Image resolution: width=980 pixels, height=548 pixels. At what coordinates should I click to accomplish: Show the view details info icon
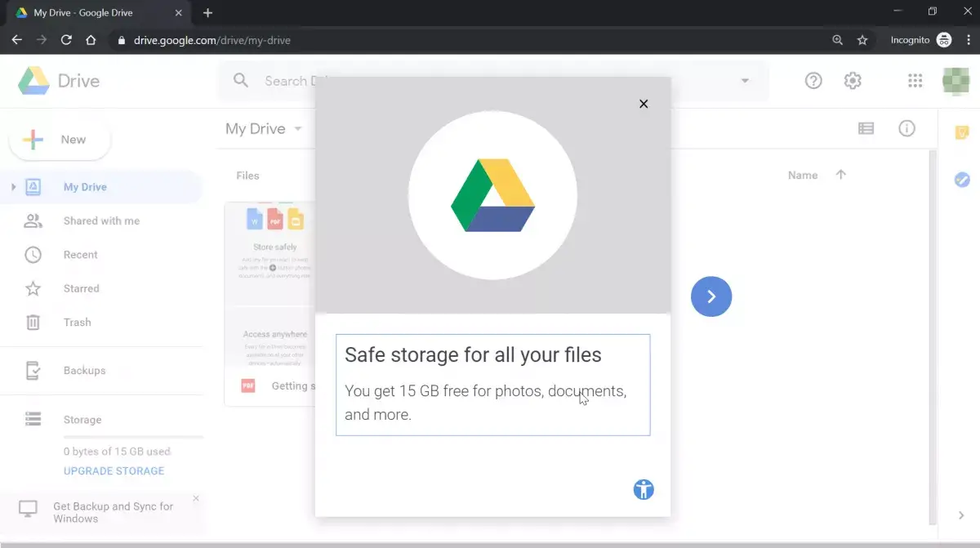pos(906,128)
